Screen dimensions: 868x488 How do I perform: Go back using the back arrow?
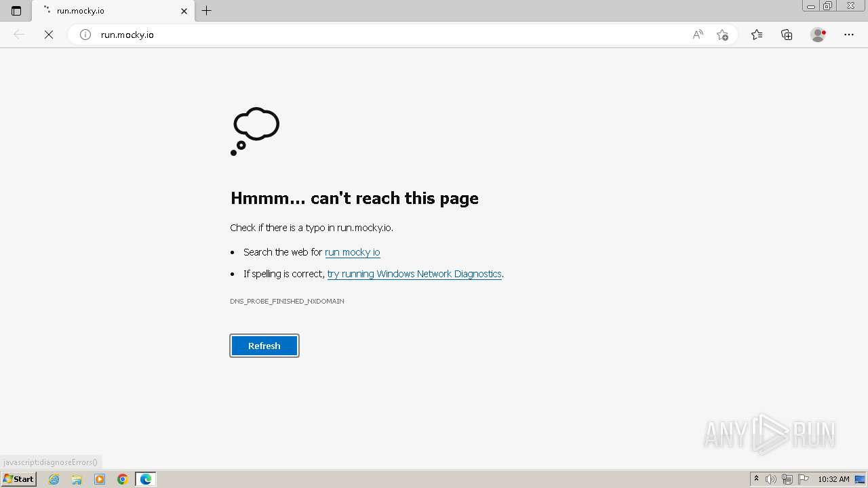(19, 35)
